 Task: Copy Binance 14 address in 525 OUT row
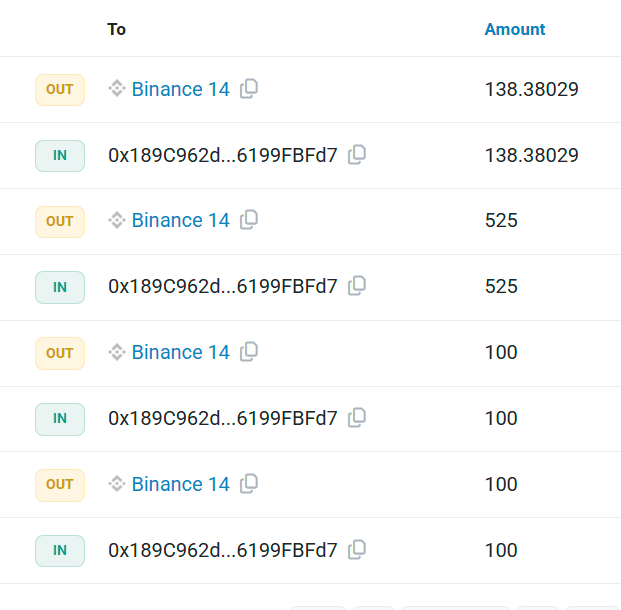coord(249,220)
